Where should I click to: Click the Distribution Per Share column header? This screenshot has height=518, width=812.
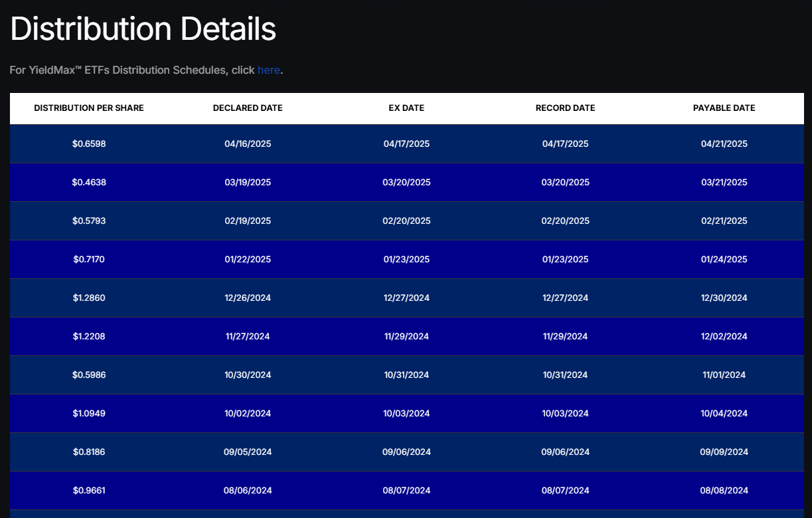[x=89, y=108]
